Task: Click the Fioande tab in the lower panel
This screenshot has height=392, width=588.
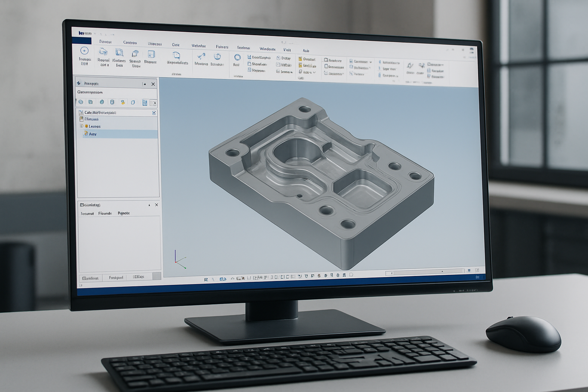Action: click(x=105, y=213)
